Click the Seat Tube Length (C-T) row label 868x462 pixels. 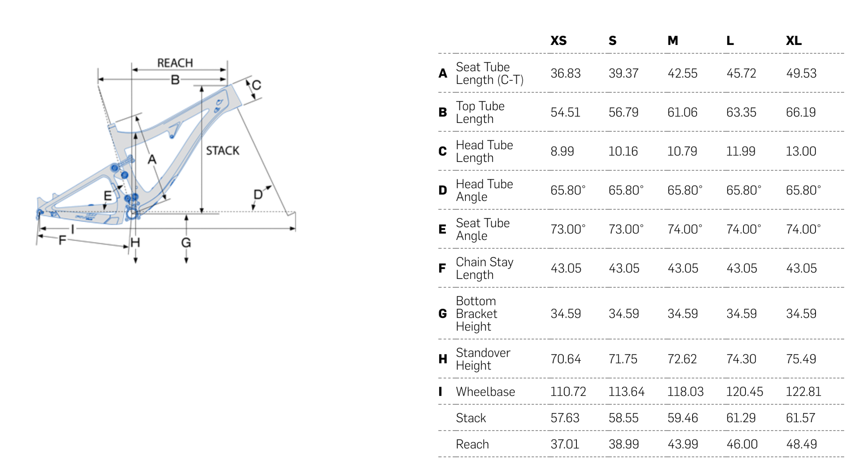click(490, 73)
